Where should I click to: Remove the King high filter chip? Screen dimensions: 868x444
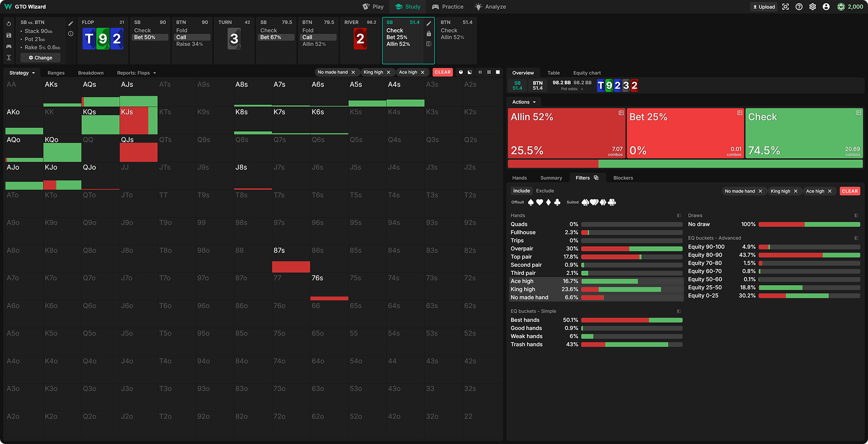[x=795, y=191]
